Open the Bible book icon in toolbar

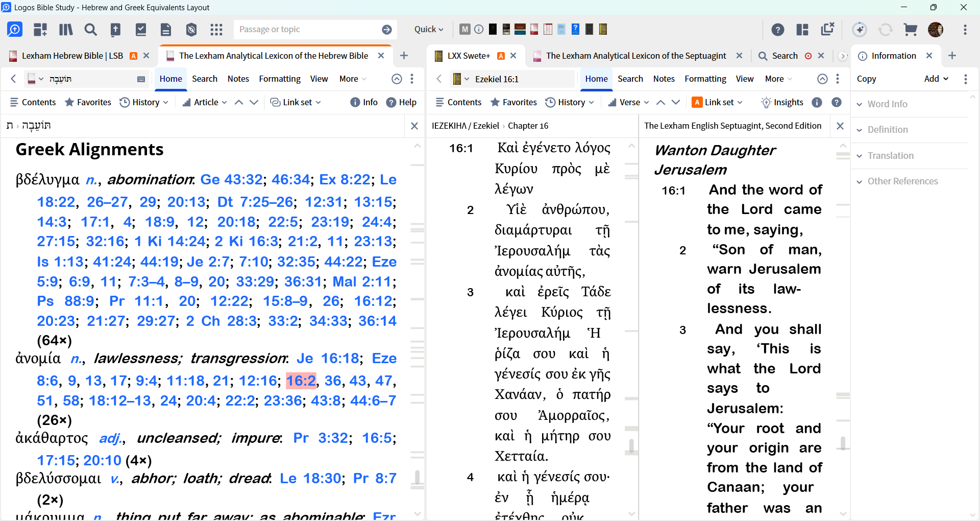[116, 30]
